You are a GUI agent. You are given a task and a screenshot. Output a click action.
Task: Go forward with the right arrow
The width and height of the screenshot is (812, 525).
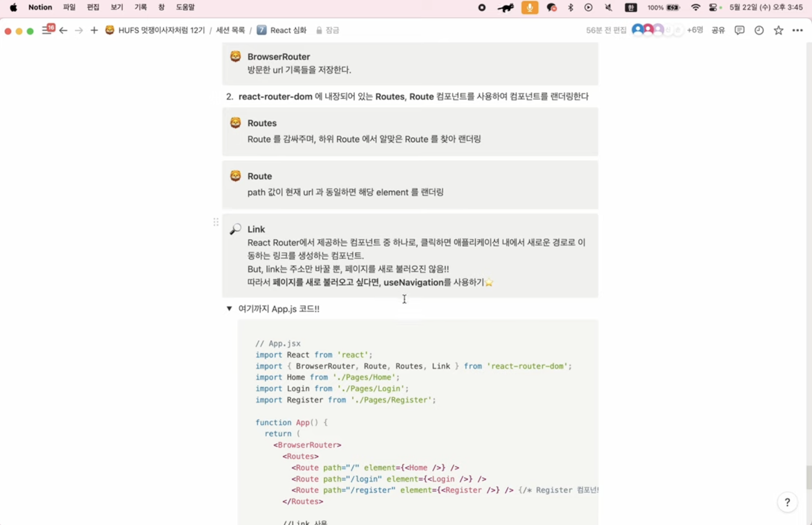pyautogui.click(x=79, y=30)
